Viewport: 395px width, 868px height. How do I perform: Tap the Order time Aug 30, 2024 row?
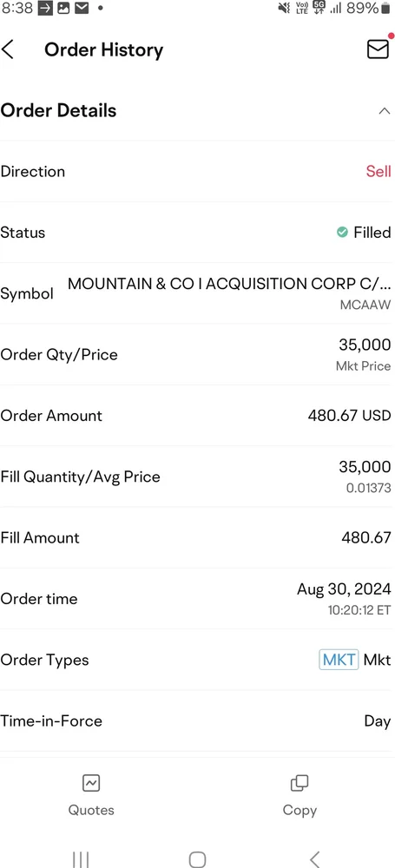tap(197, 598)
